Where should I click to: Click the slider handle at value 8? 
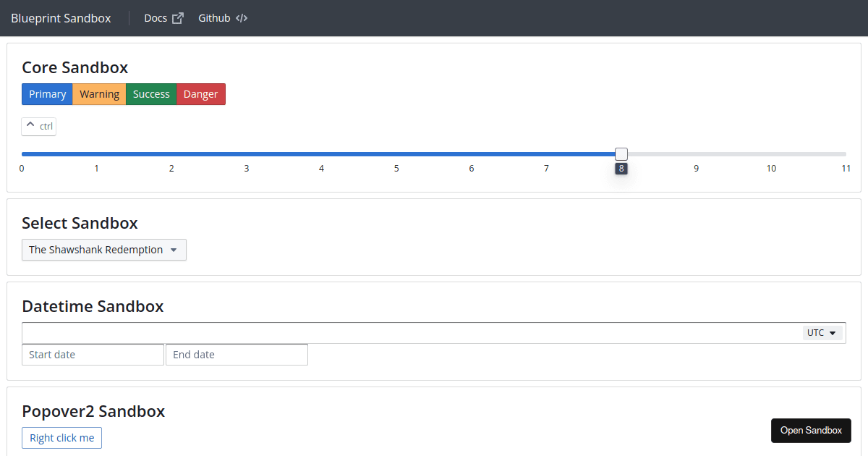pos(621,153)
